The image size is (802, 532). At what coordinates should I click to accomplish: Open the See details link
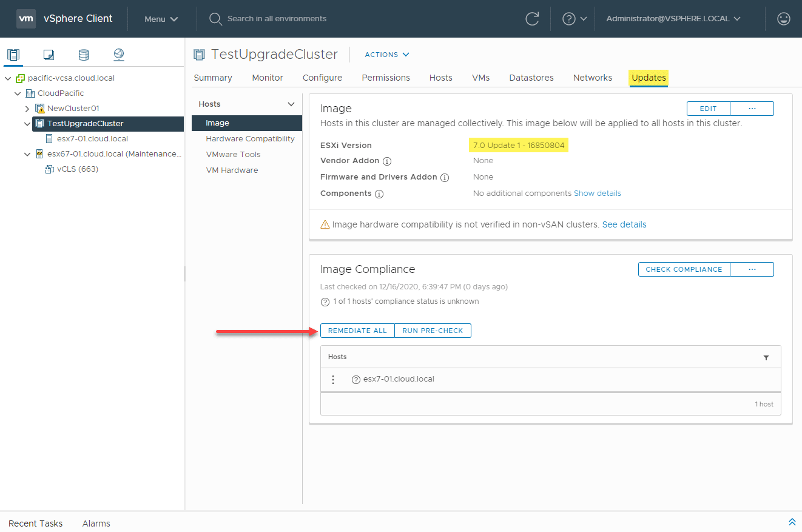tap(624, 224)
